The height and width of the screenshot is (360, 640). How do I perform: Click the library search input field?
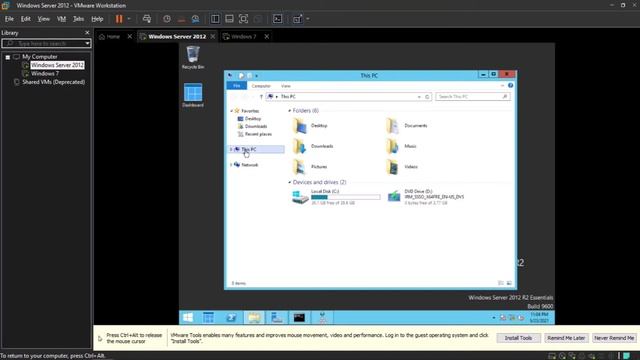pyautogui.click(x=43, y=43)
